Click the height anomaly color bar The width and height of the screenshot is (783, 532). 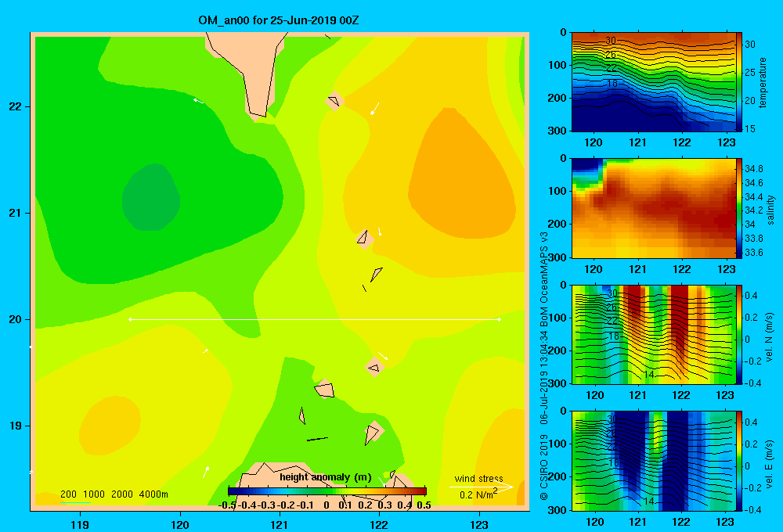pyautogui.click(x=327, y=491)
